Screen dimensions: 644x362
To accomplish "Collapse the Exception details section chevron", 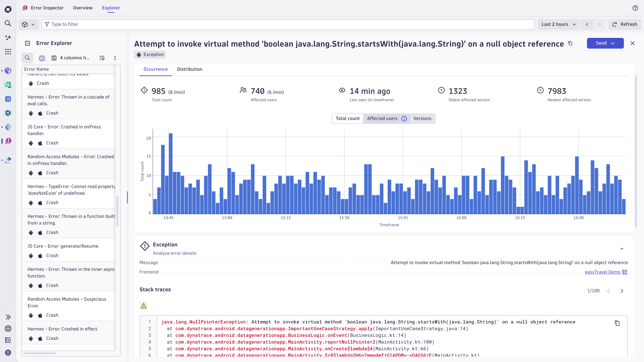I will tap(622, 249).
